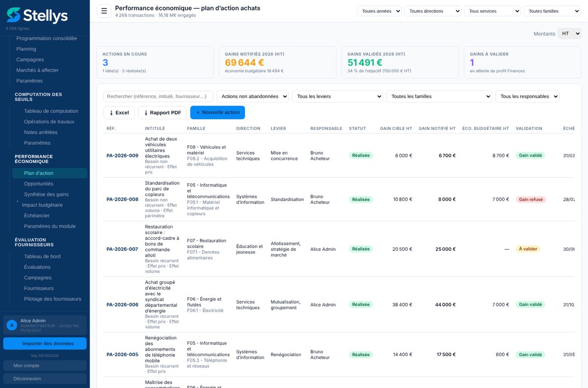The width and height of the screenshot is (588, 388).
Task: Open Tableau de computation
Action: point(51,111)
